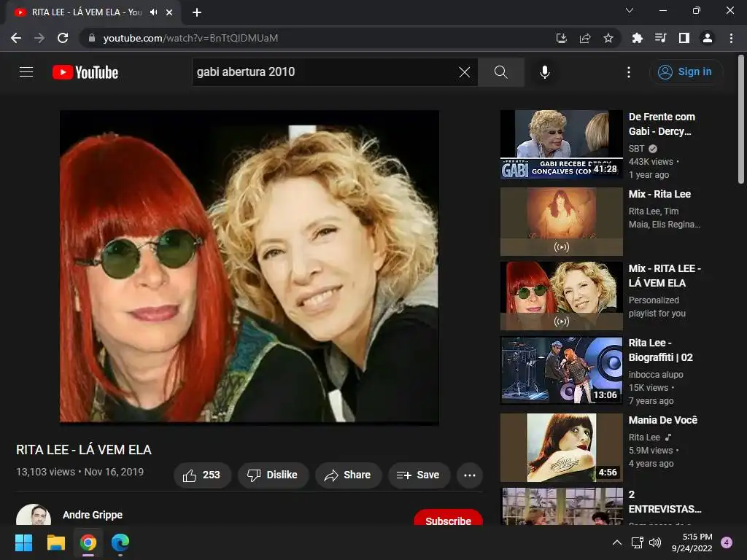Reload the YouTube page
Image resolution: width=747 pixels, height=560 pixels.
click(63, 38)
